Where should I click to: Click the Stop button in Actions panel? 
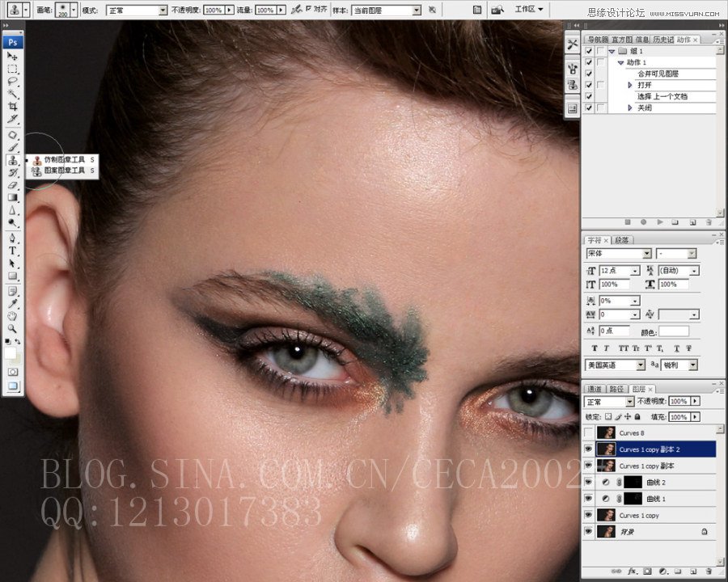click(628, 222)
